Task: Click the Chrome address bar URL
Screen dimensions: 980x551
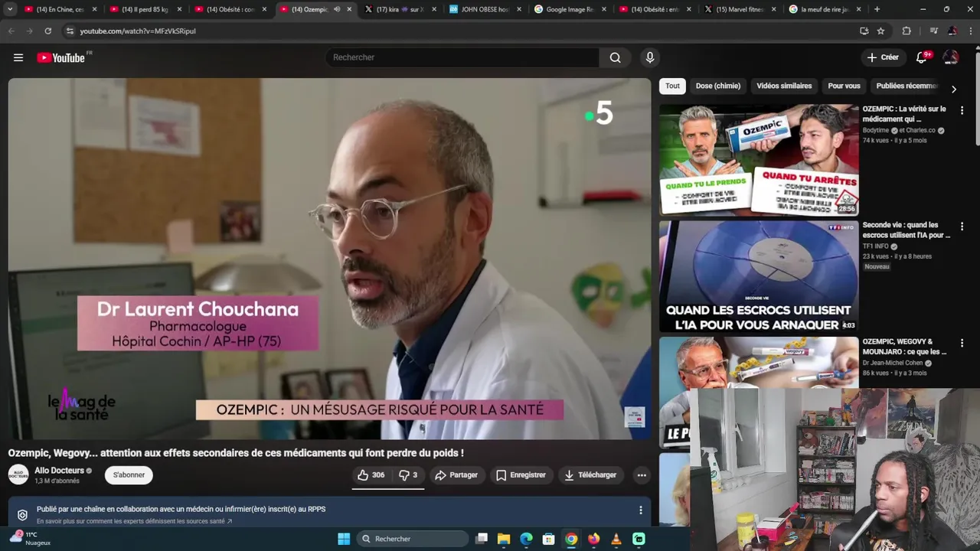Action: [x=138, y=31]
